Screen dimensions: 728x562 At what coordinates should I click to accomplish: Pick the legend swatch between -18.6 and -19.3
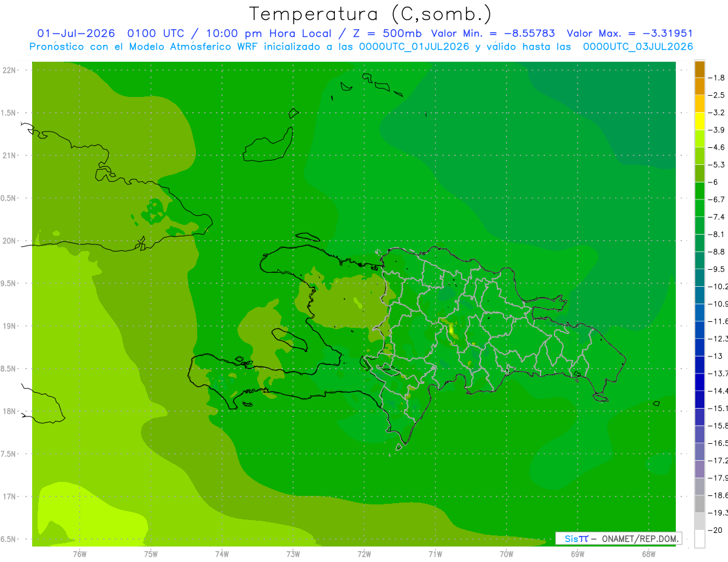point(699,504)
